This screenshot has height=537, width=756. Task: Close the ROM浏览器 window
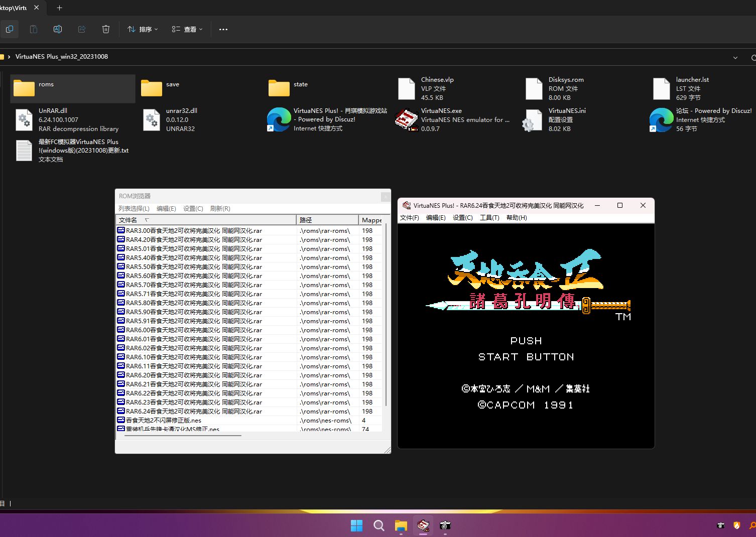click(x=386, y=197)
